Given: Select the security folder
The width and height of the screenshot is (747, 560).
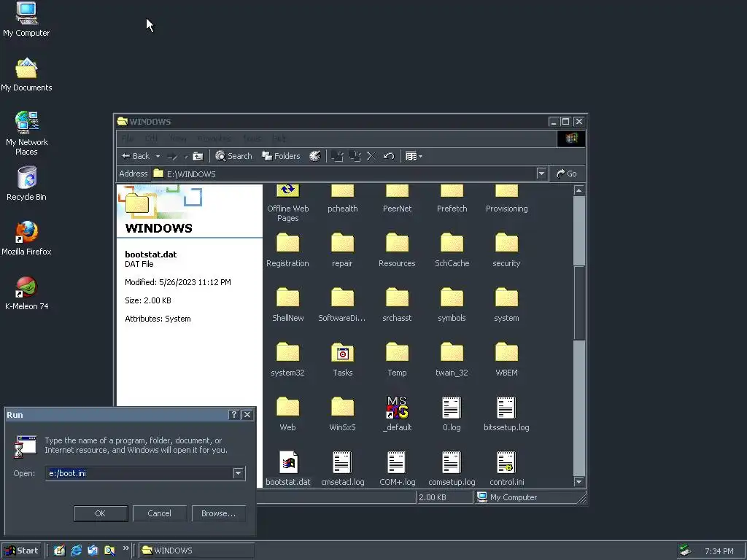Looking at the screenshot, I should 506,250.
